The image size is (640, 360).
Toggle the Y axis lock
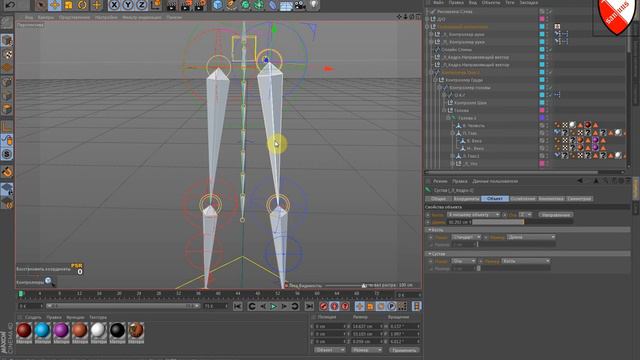point(128,5)
